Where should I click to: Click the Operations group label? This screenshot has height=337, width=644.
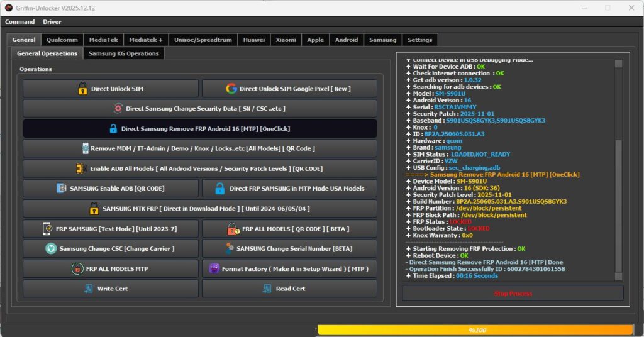[x=36, y=69]
